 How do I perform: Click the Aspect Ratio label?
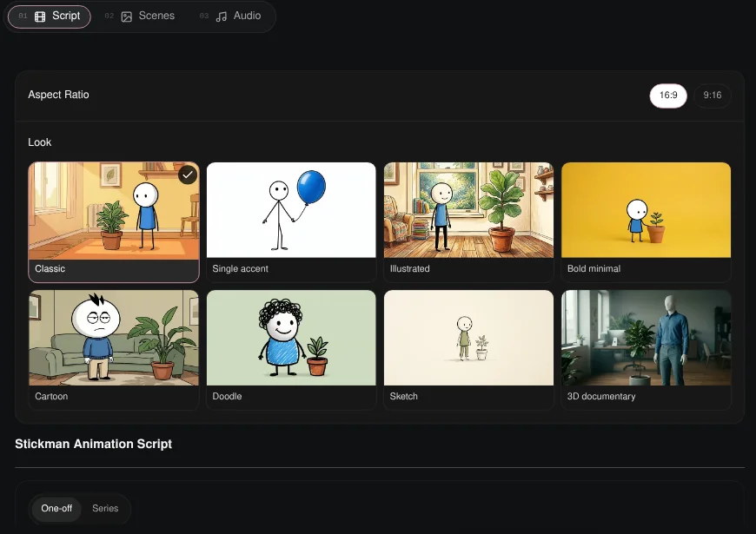(x=58, y=95)
